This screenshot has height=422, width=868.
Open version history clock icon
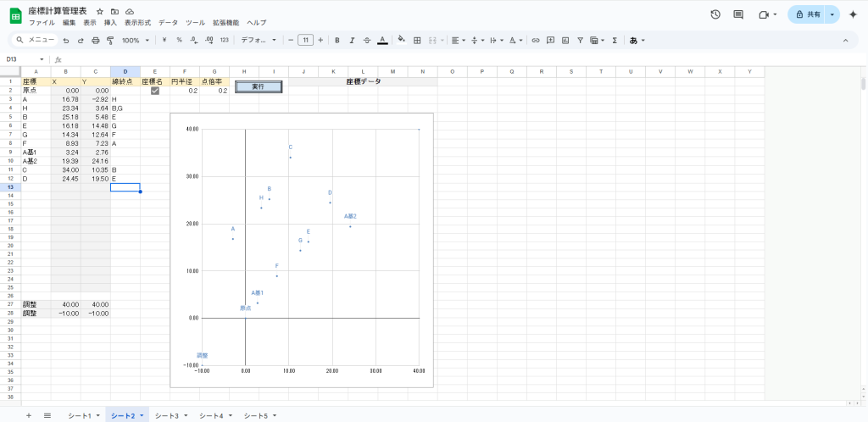[x=715, y=14]
